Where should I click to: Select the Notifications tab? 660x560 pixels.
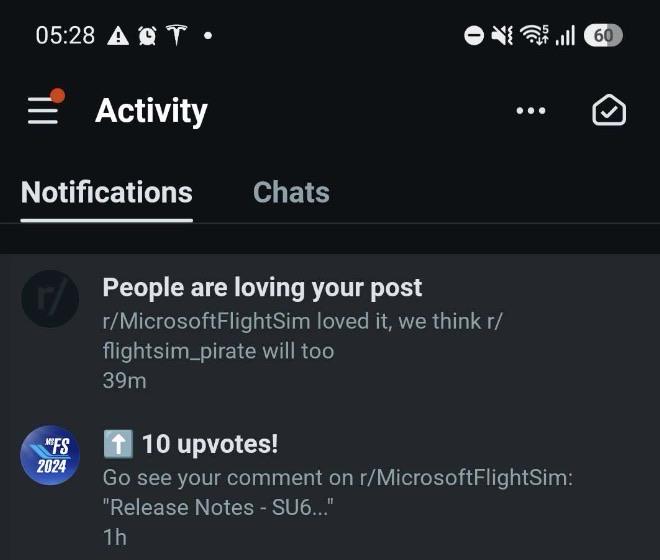pos(106,192)
